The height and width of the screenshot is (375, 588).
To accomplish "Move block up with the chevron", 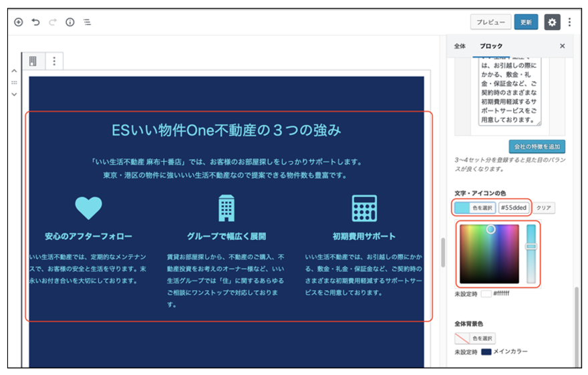I will click(14, 71).
